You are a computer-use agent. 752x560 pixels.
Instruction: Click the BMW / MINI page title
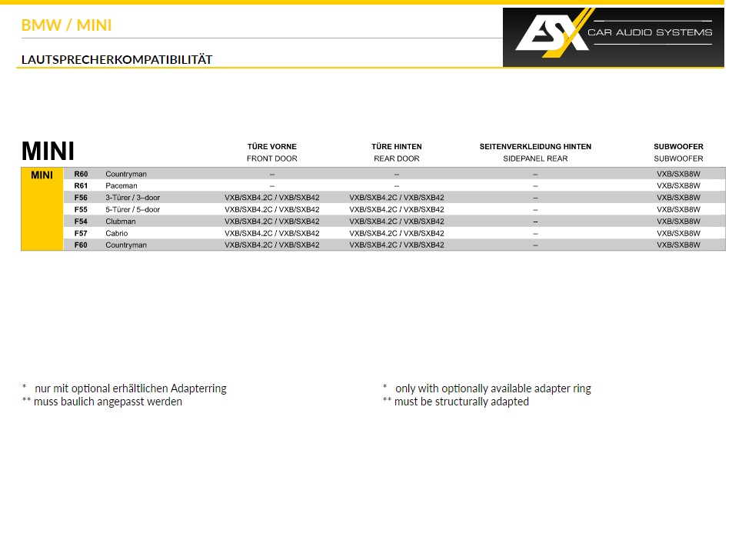pyautogui.click(x=66, y=25)
